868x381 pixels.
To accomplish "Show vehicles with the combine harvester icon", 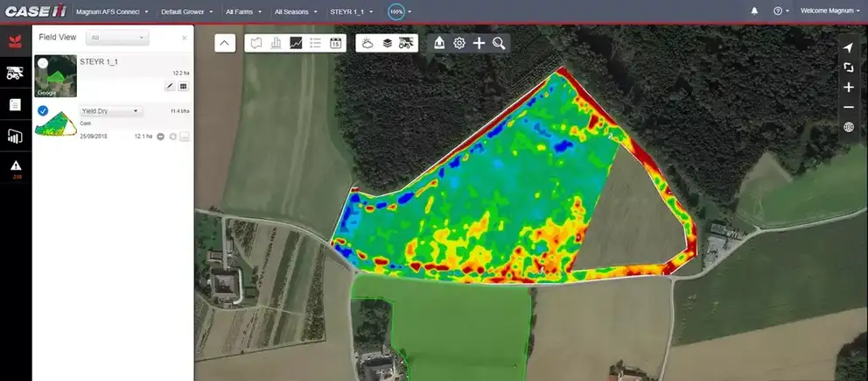I will click(406, 43).
